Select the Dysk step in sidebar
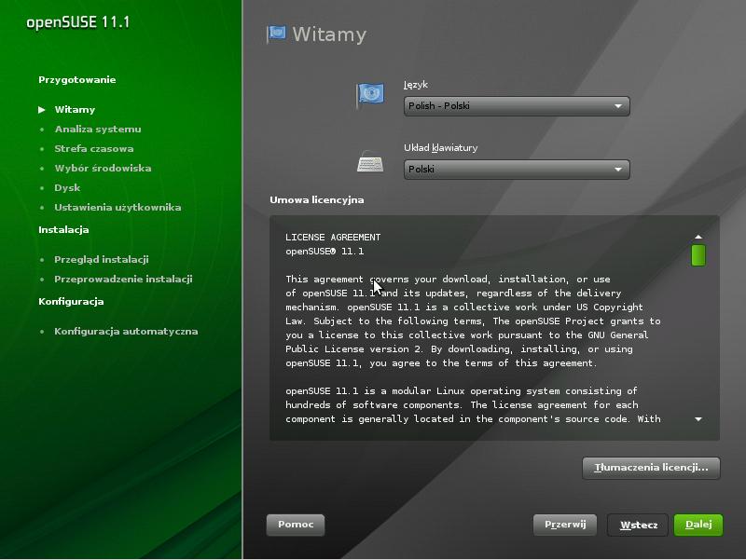This screenshot has height=560, width=746. pyautogui.click(x=67, y=188)
